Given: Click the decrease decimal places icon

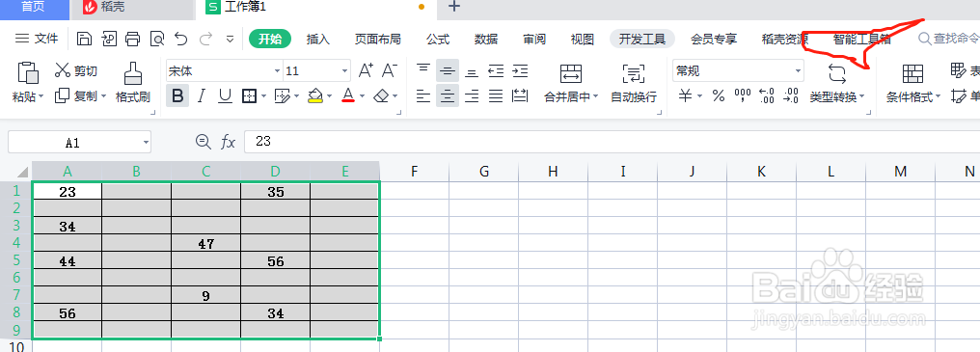Looking at the screenshot, I should click(791, 96).
